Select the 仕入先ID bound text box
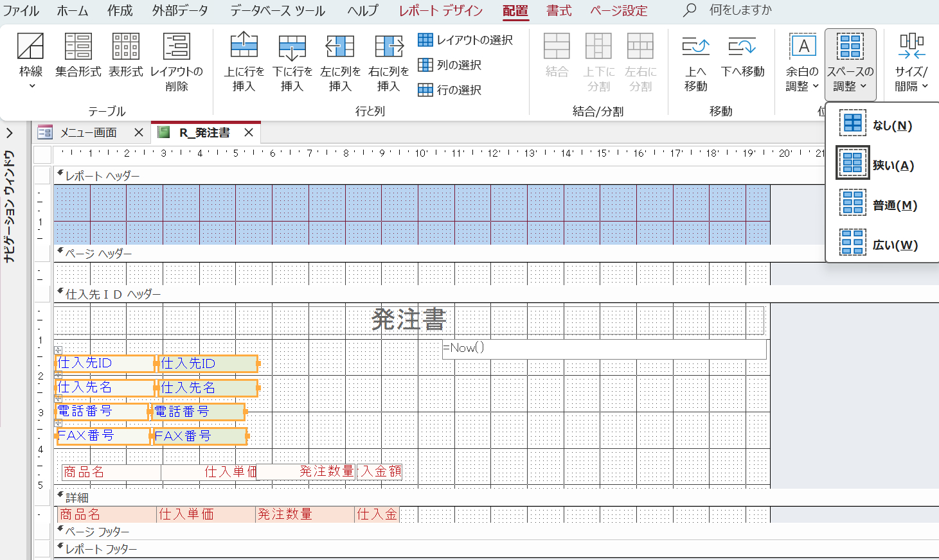This screenshot has width=939, height=560. coord(208,363)
